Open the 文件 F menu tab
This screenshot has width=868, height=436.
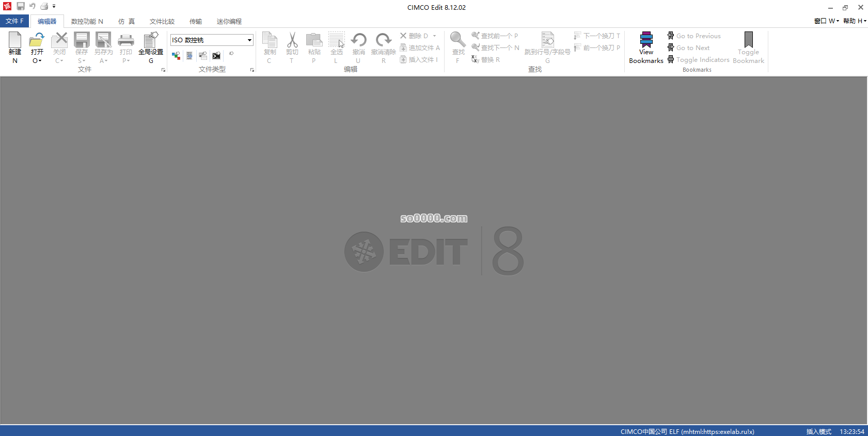14,21
